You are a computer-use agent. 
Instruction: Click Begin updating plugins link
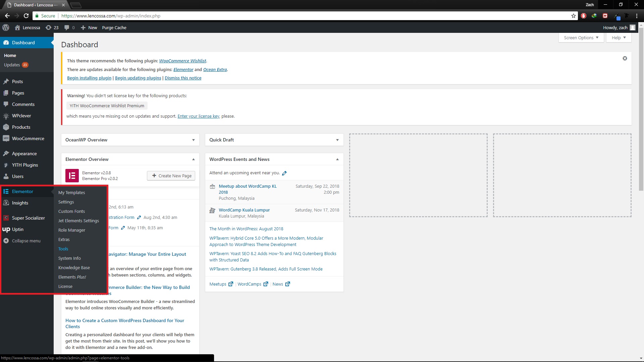coord(138,78)
